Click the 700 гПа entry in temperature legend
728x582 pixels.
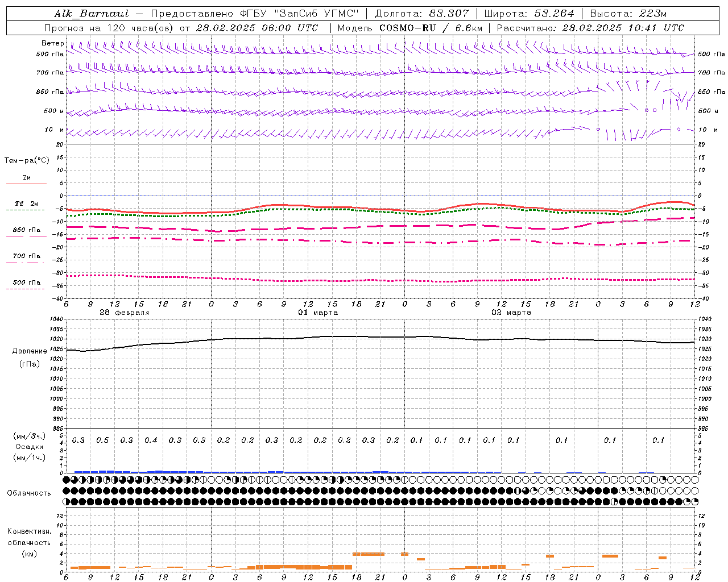coord(27,256)
